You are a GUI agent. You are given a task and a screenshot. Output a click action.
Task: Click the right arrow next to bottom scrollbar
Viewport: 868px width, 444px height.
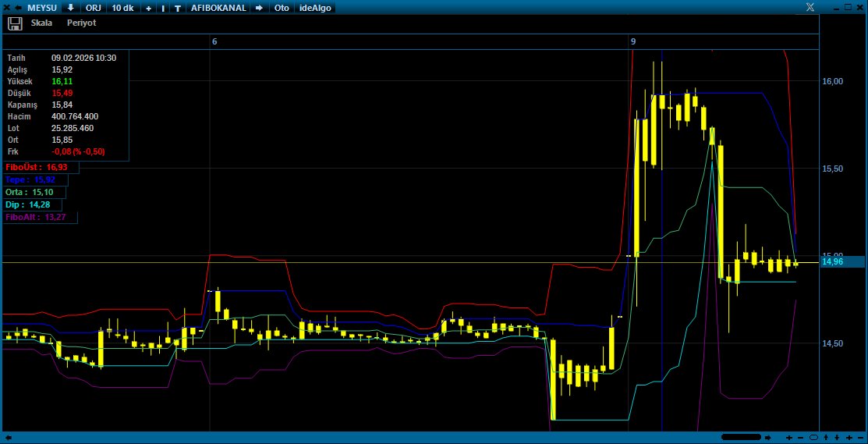point(768,437)
